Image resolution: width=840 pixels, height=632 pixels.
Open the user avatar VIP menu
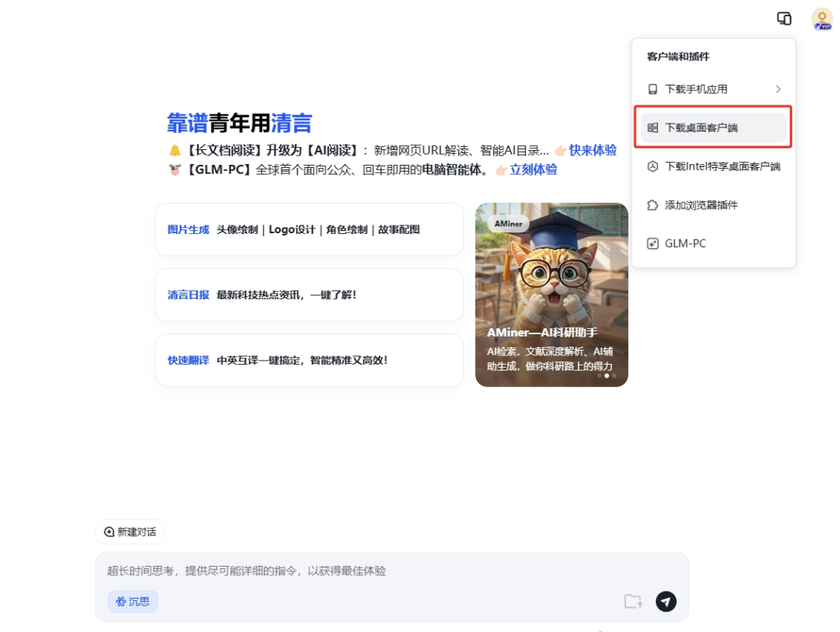(x=822, y=19)
